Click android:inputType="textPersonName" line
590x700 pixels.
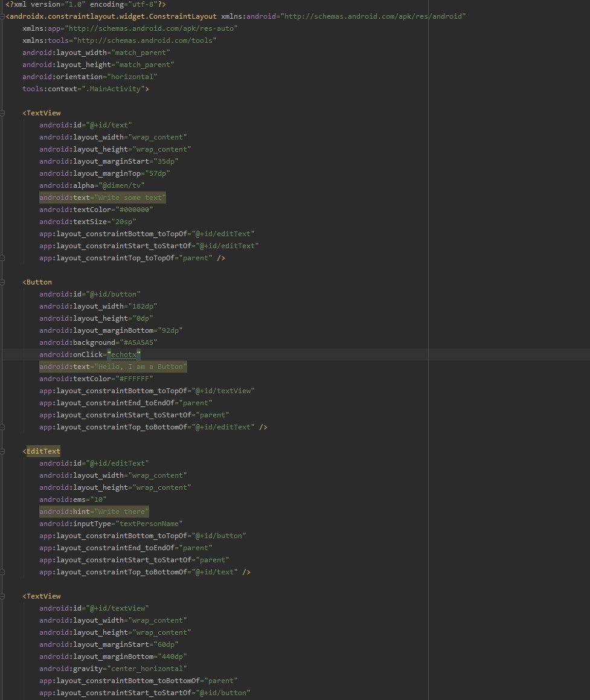coord(111,524)
